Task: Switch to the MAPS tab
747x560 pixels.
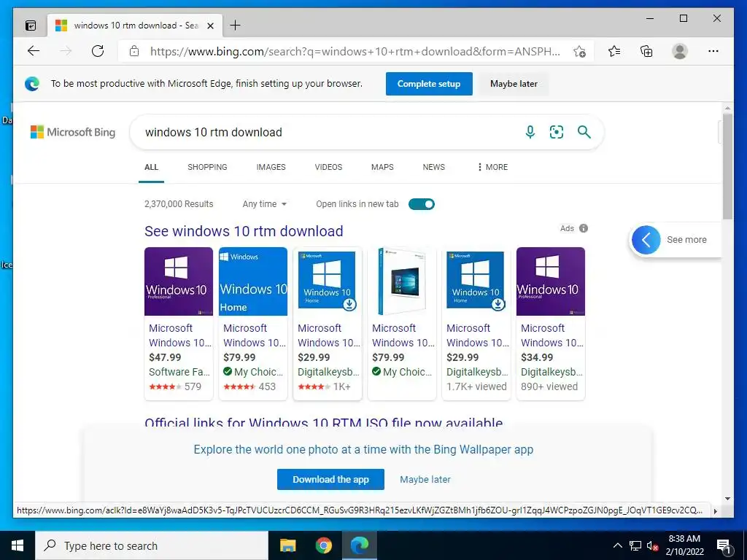Action: (382, 167)
